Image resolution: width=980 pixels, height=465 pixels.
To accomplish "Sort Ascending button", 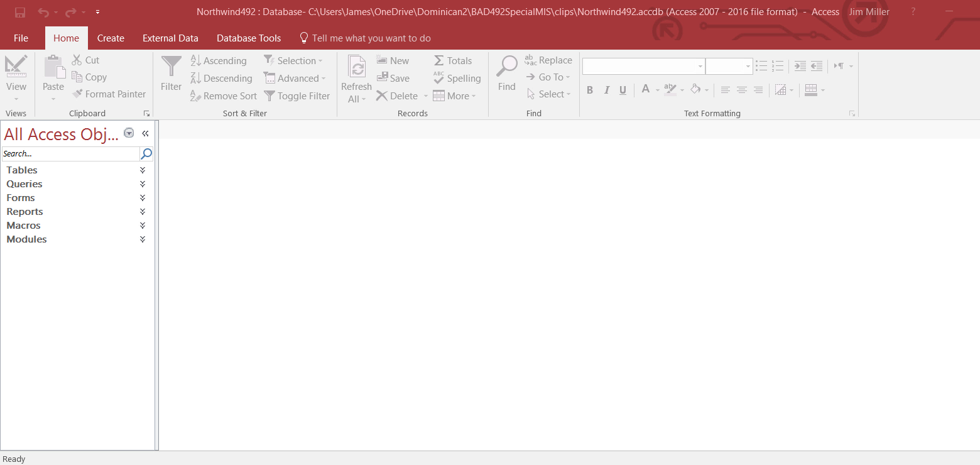I will click(218, 61).
